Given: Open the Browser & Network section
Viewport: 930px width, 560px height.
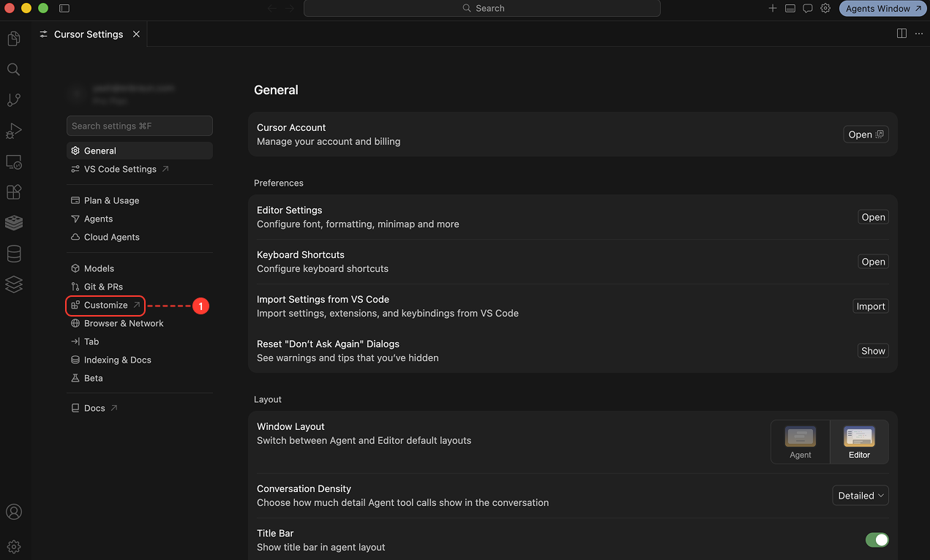Looking at the screenshot, I should [140, 323].
